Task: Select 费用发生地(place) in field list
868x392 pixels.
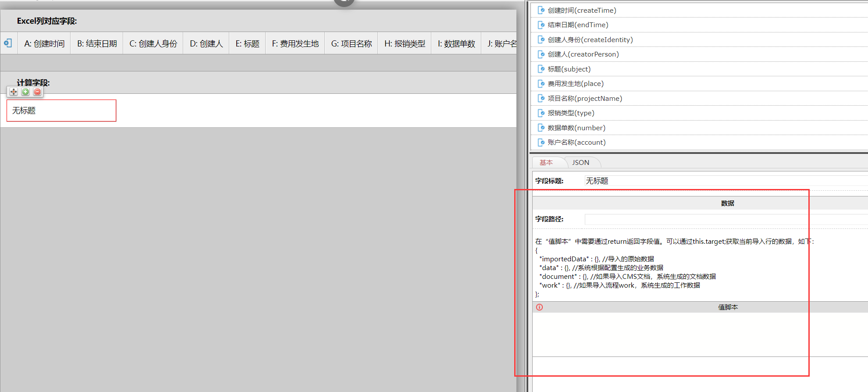Action: (576, 84)
